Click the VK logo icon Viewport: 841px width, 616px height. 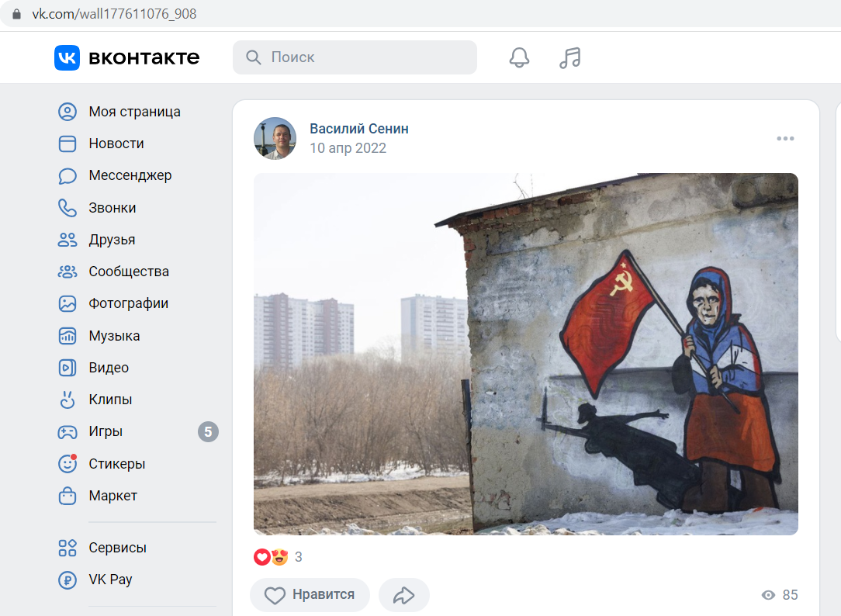click(x=67, y=57)
